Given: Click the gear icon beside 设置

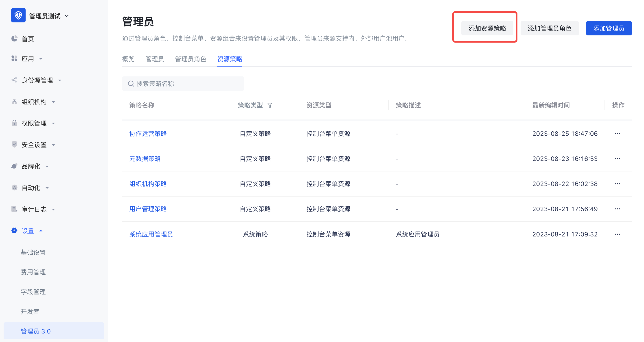Looking at the screenshot, I should [15, 230].
